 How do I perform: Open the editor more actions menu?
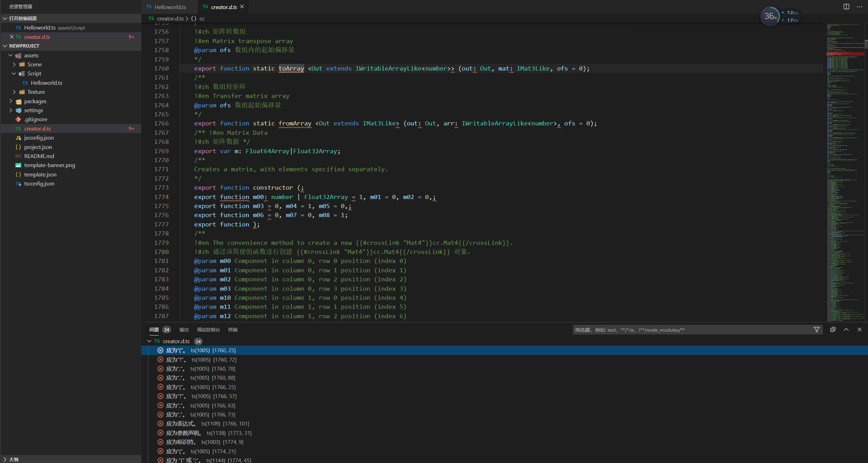click(859, 7)
